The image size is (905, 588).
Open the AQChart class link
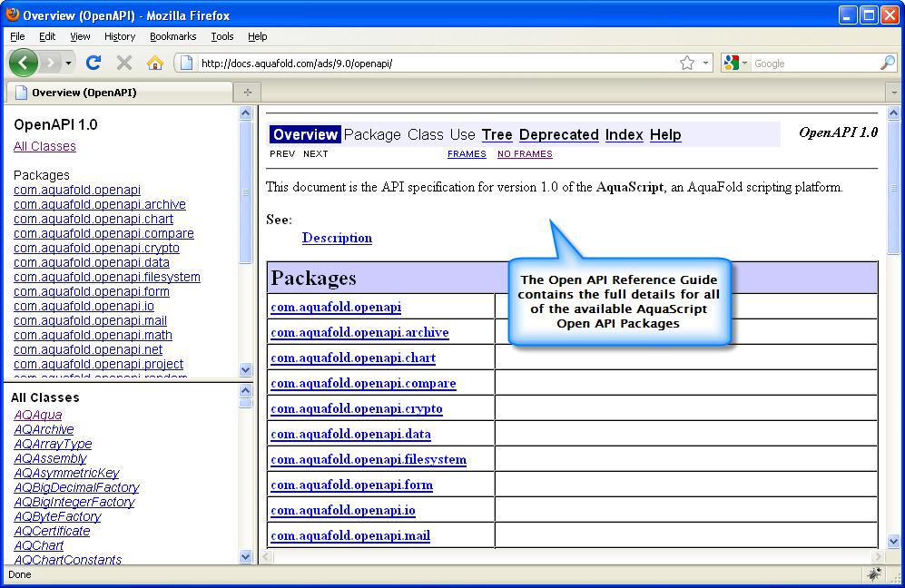(39, 545)
